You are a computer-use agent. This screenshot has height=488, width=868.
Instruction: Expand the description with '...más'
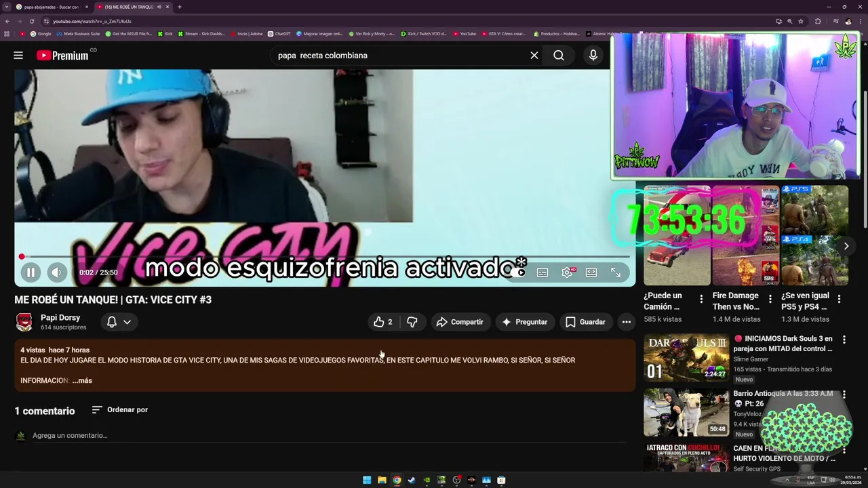click(x=82, y=380)
